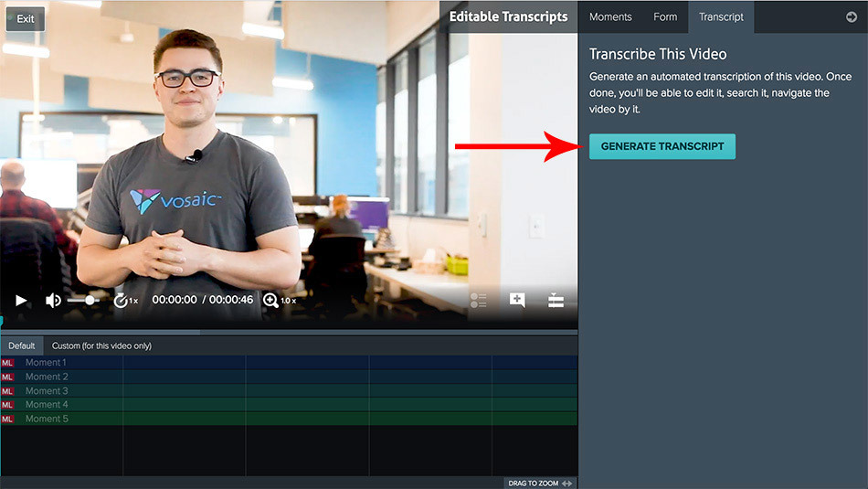Select the Transcript tab
Viewport: 868px width, 489px height.
(721, 17)
